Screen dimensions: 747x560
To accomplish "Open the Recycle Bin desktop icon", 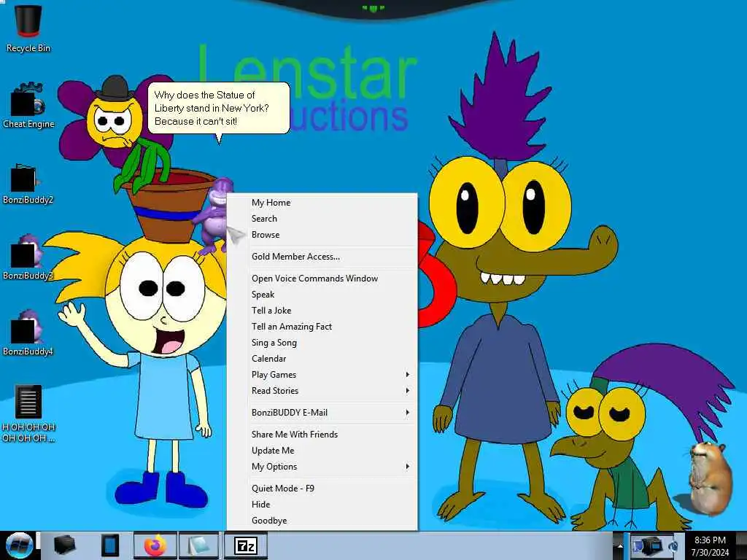I will (x=28, y=28).
